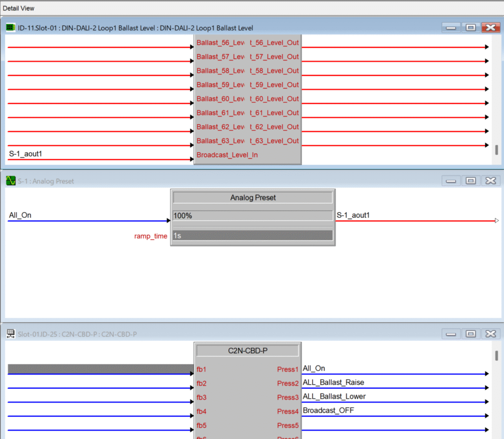Screen dimensions: 504x439
Task: Close the DIN-DALI-2 Ballast Level window
Action: point(490,28)
